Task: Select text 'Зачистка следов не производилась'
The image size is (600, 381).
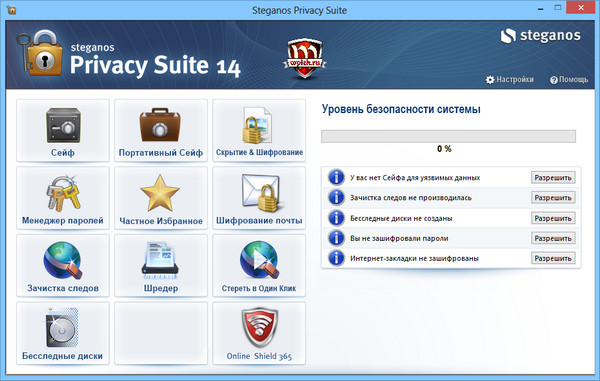Action: coord(411,198)
